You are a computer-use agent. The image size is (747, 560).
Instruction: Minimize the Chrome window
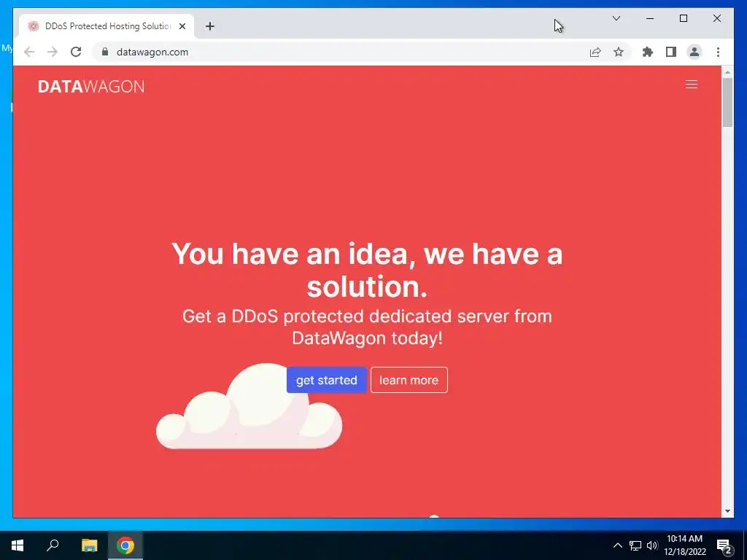tap(650, 18)
